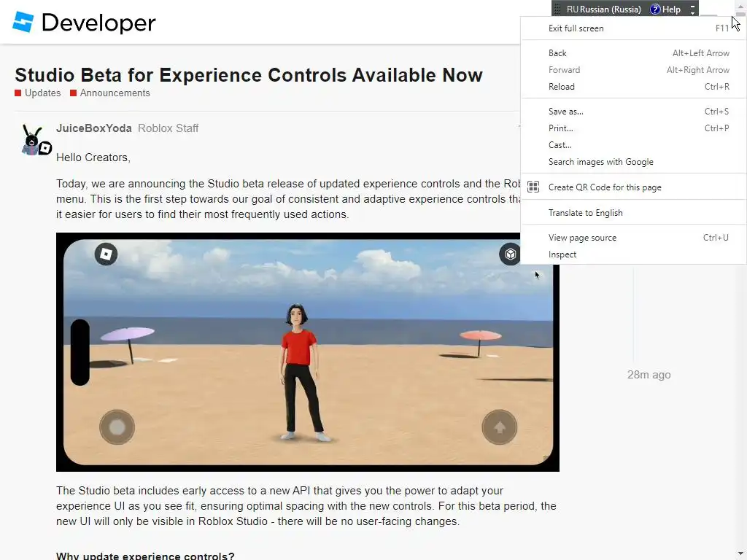Open the Announcements category link
Image resolution: width=747 pixels, height=560 pixels.
click(x=115, y=93)
